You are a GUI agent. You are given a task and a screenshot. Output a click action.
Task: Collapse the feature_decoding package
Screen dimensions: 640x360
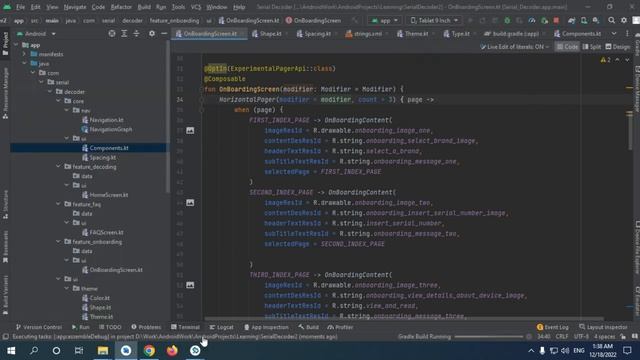tap(58, 167)
